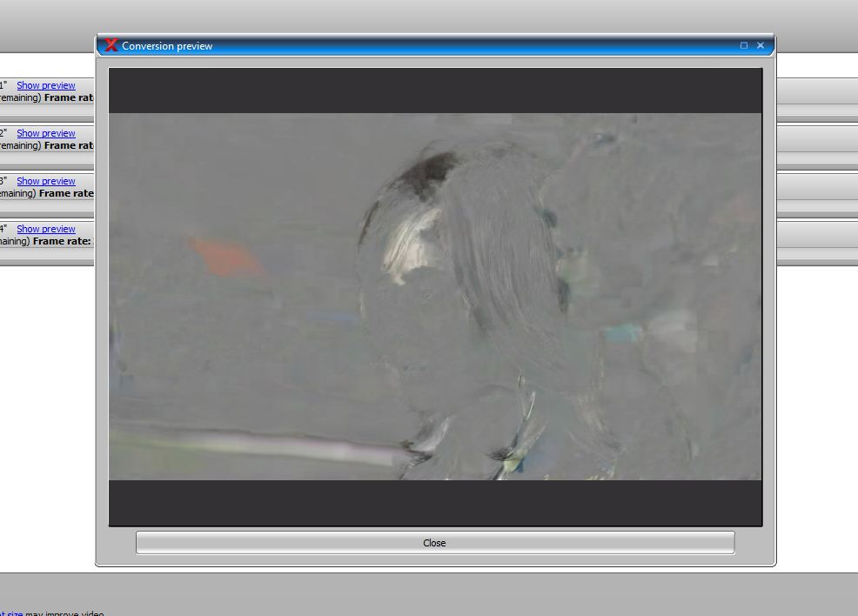The width and height of the screenshot is (858, 616).
Task: Close the Conversion preview dialog via title bar X
Action: (x=761, y=45)
